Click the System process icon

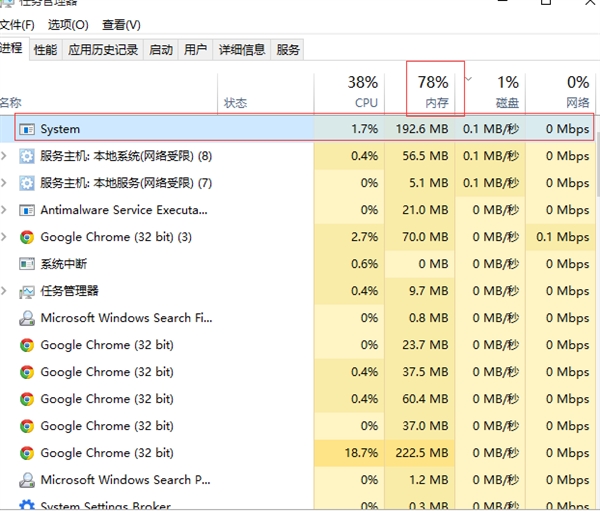coord(27,129)
